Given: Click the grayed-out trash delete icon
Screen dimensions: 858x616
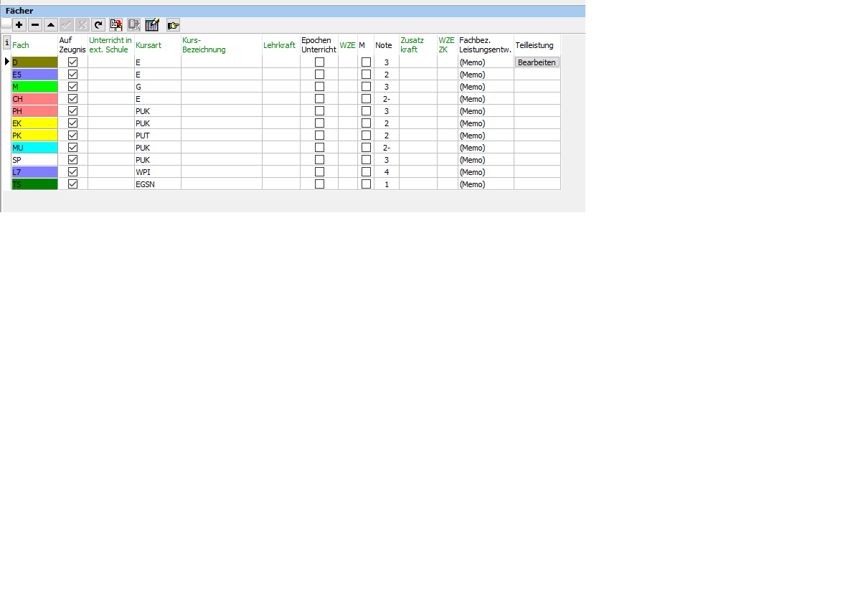Looking at the screenshot, I should point(134,24).
